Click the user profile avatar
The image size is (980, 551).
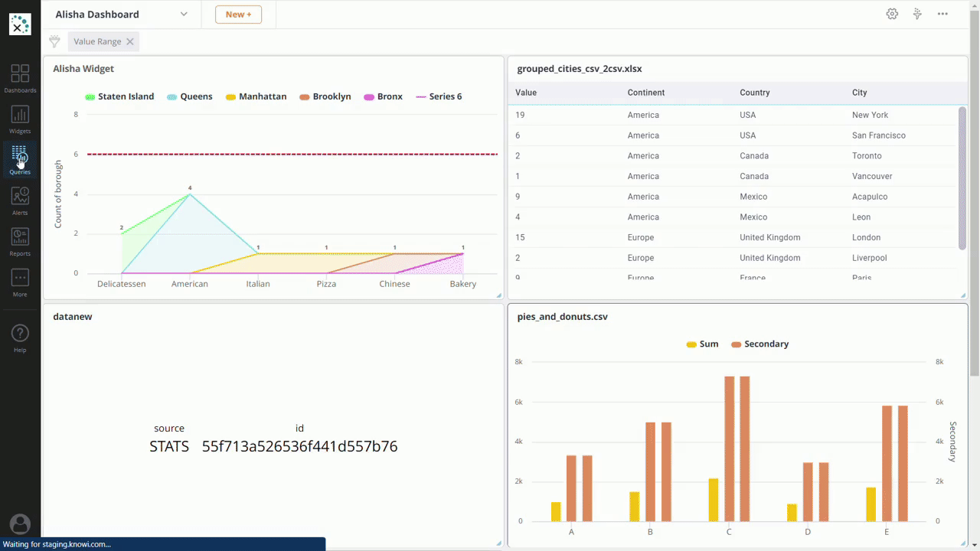[x=20, y=524]
